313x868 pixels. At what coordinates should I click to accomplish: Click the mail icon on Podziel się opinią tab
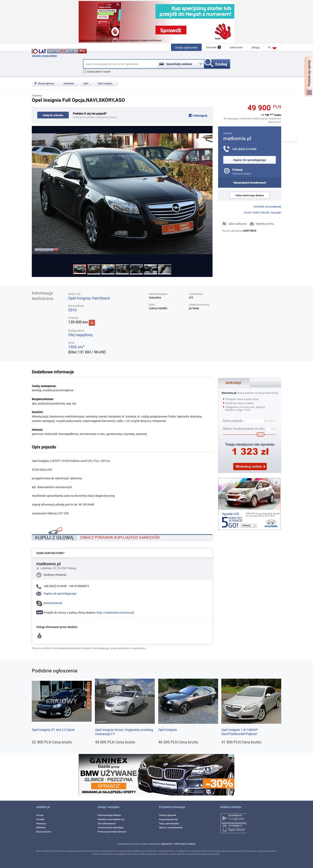(x=309, y=92)
